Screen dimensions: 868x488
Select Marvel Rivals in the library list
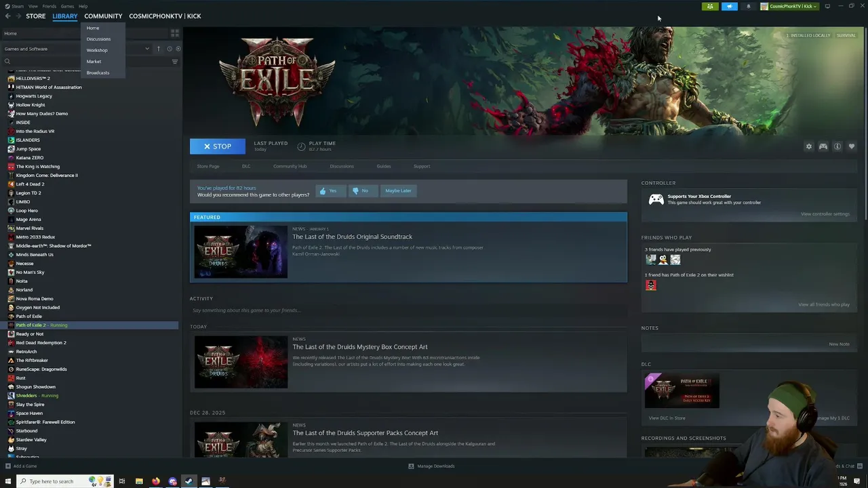click(x=30, y=228)
